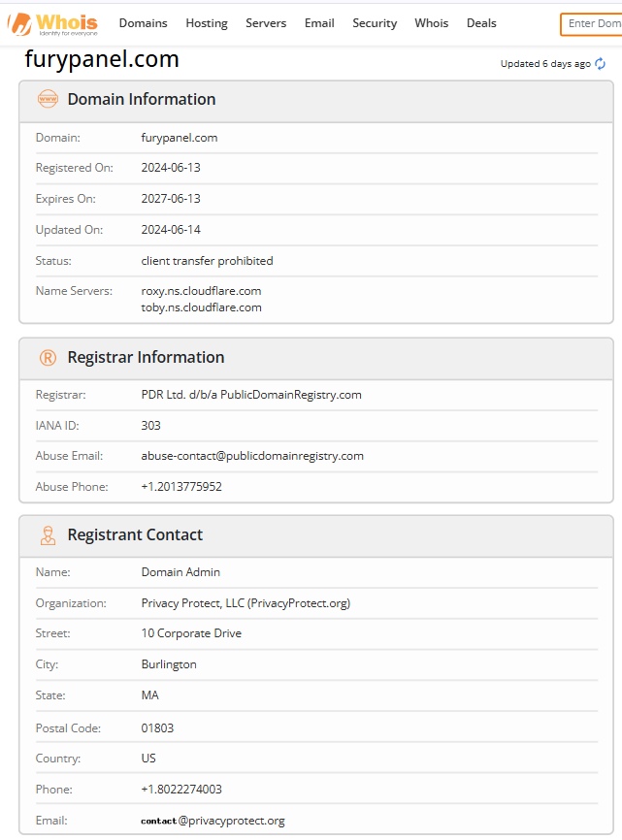
Task: Click the abuse-contact@publicdomainregistry.com email
Action: point(252,456)
